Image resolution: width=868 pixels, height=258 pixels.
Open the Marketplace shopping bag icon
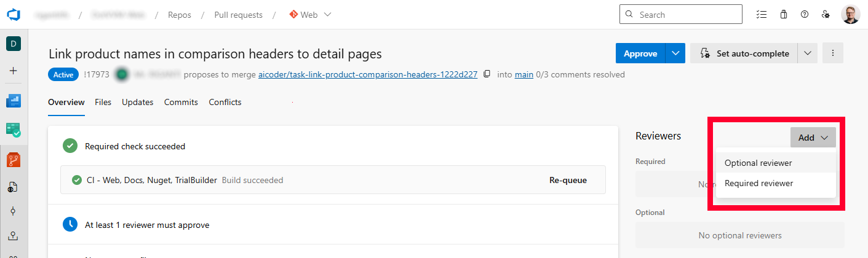pos(783,15)
